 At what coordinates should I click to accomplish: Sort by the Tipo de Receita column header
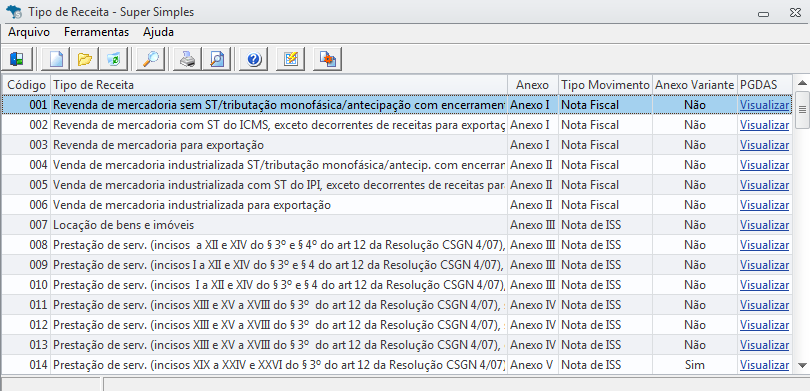pyautogui.click(x=279, y=85)
